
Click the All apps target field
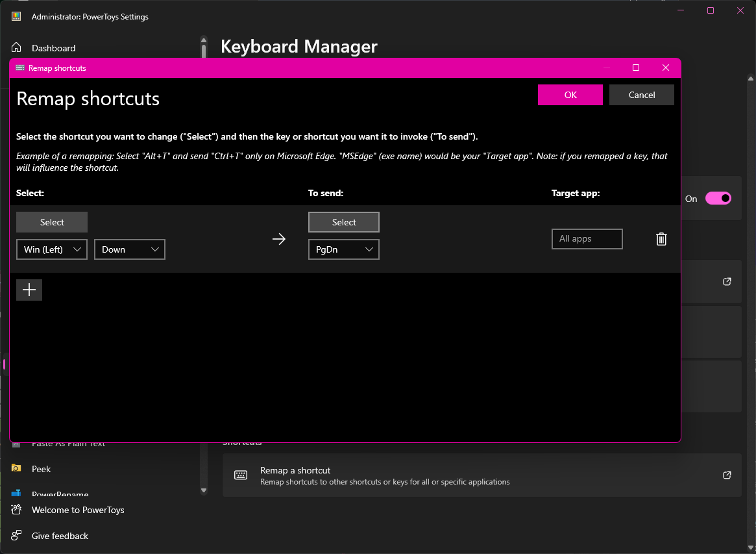coord(587,239)
